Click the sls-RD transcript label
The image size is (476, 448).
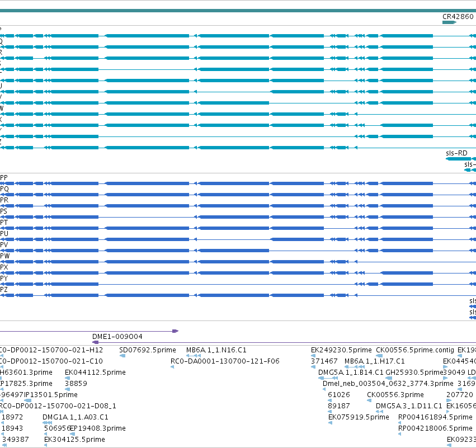(456, 153)
